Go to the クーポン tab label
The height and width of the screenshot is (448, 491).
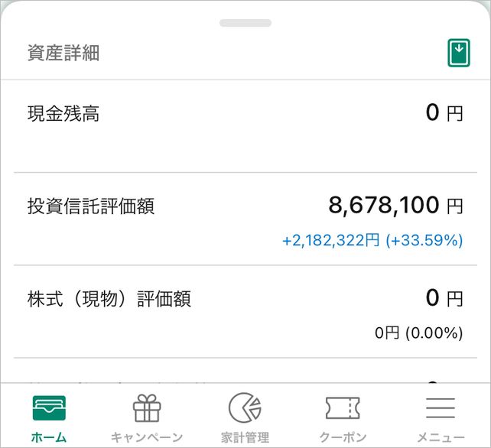[x=343, y=437]
